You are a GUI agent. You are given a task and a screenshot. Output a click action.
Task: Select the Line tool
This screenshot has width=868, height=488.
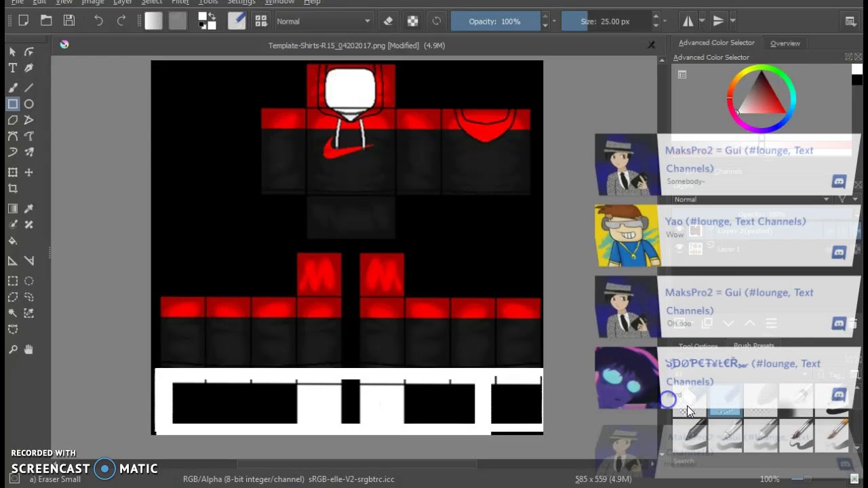[x=29, y=88]
